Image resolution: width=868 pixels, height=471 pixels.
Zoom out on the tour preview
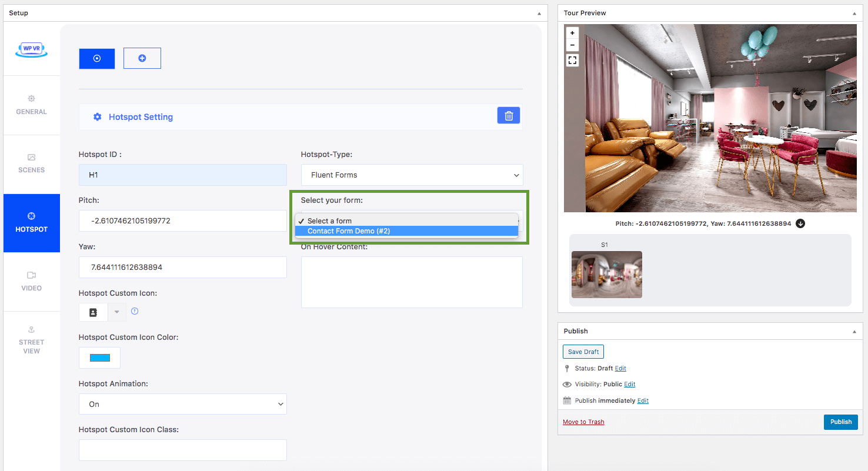[x=572, y=45]
